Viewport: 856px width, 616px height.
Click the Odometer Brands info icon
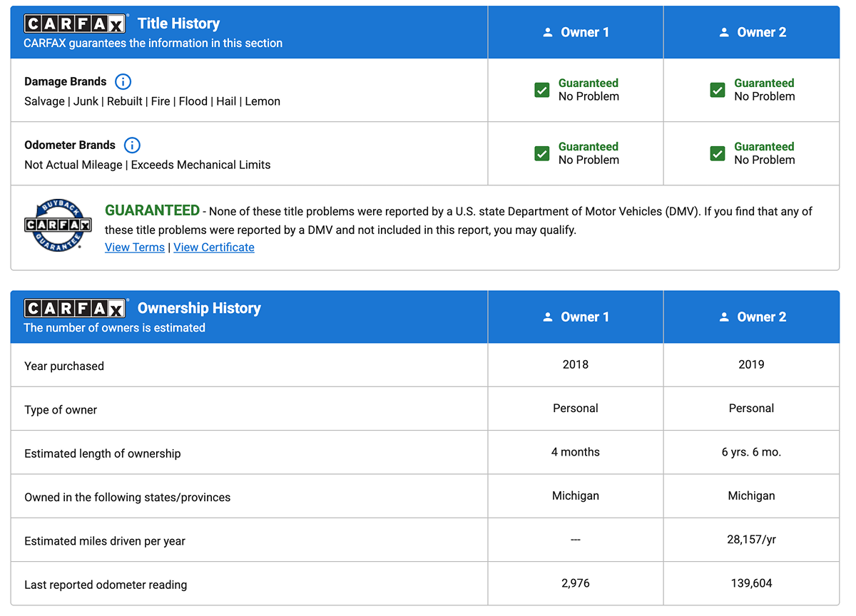[132, 145]
